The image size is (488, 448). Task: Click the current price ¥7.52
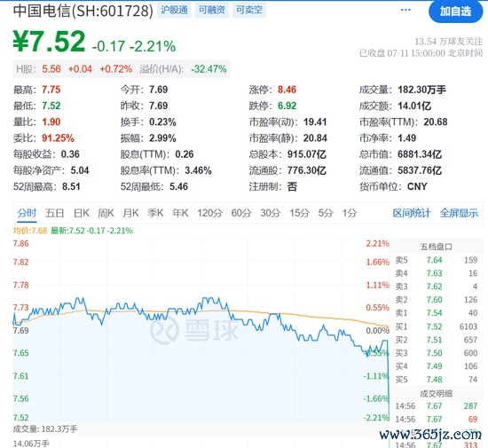49,41
